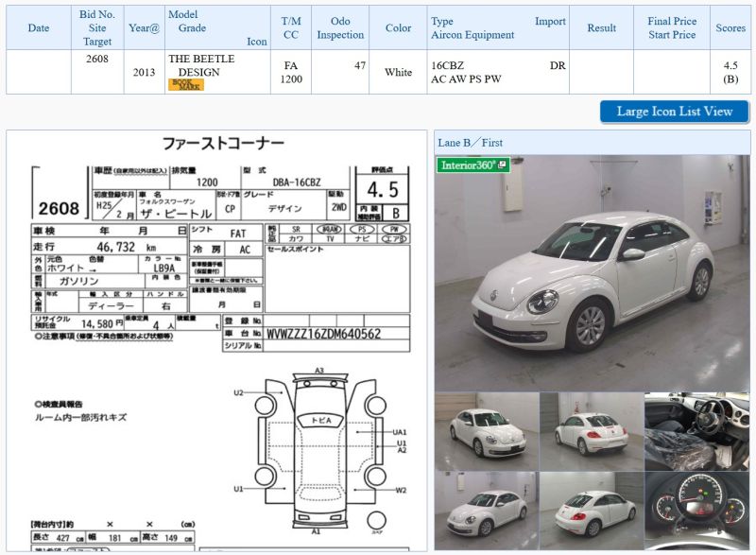Click the AC AW PS PW equipment text
The width and height of the screenshot is (756, 555).
tap(466, 79)
